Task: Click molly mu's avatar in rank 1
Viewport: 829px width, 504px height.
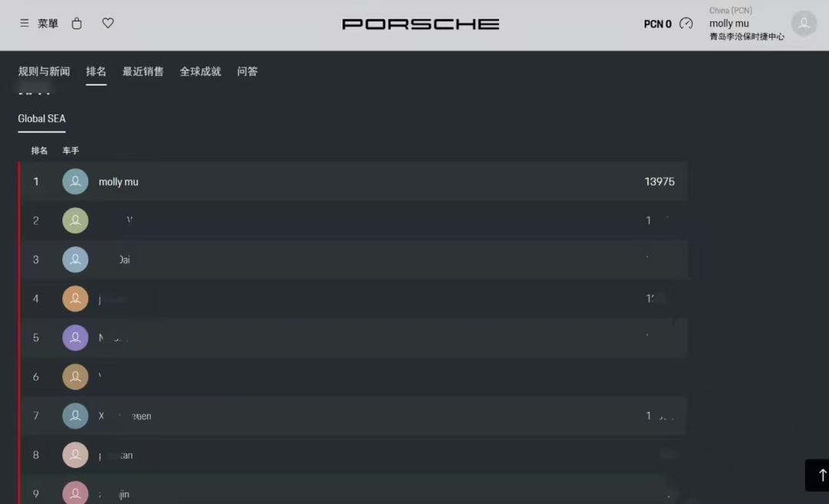Action: [x=75, y=181]
